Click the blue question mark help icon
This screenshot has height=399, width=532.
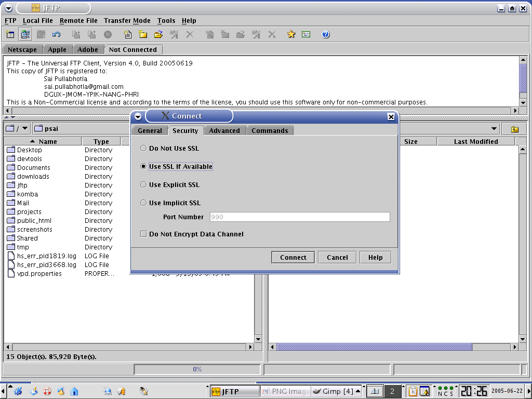coord(326,34)
